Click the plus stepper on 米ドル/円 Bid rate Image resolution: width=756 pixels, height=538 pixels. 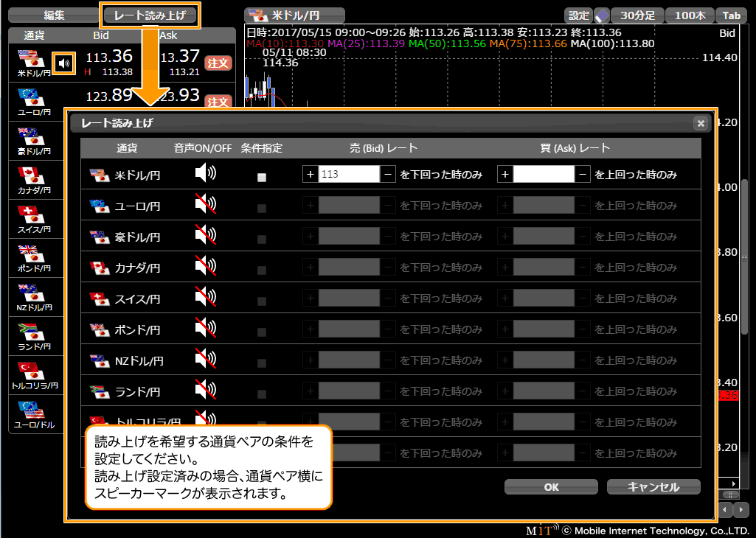pyautogui.click(x=311, y=175)
